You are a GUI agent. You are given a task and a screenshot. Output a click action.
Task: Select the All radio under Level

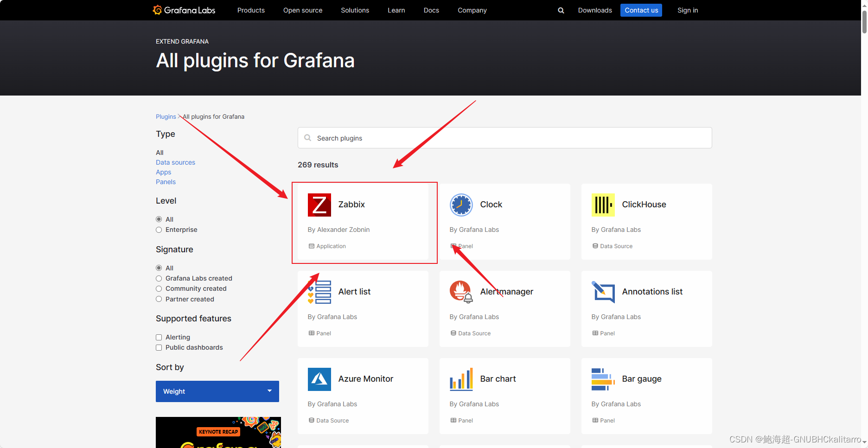click(159, 219)
